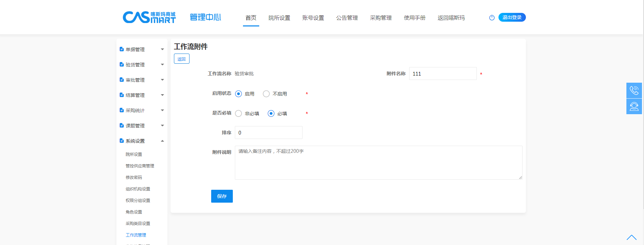Click the back-to-top arrow icon

point(631,237)
